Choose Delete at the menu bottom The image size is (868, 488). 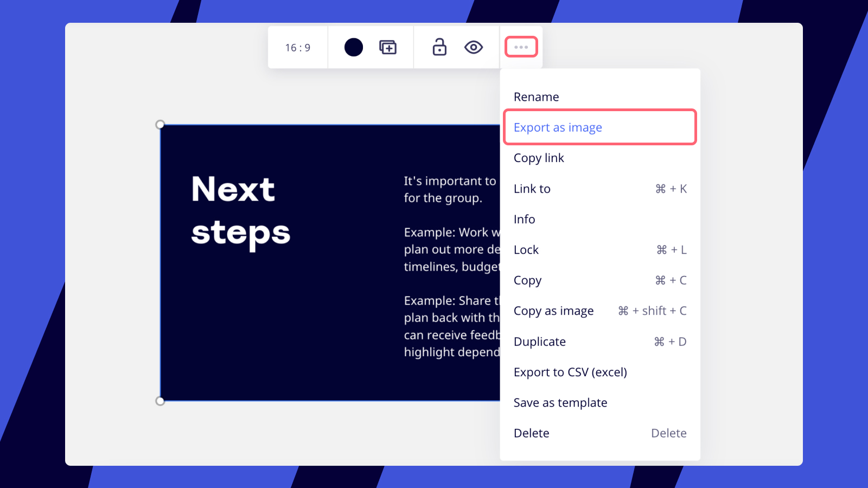tap(532, 433)
